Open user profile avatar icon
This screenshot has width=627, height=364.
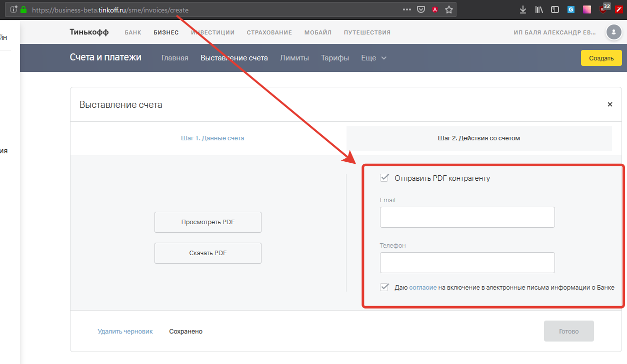(x=613, y=32)
